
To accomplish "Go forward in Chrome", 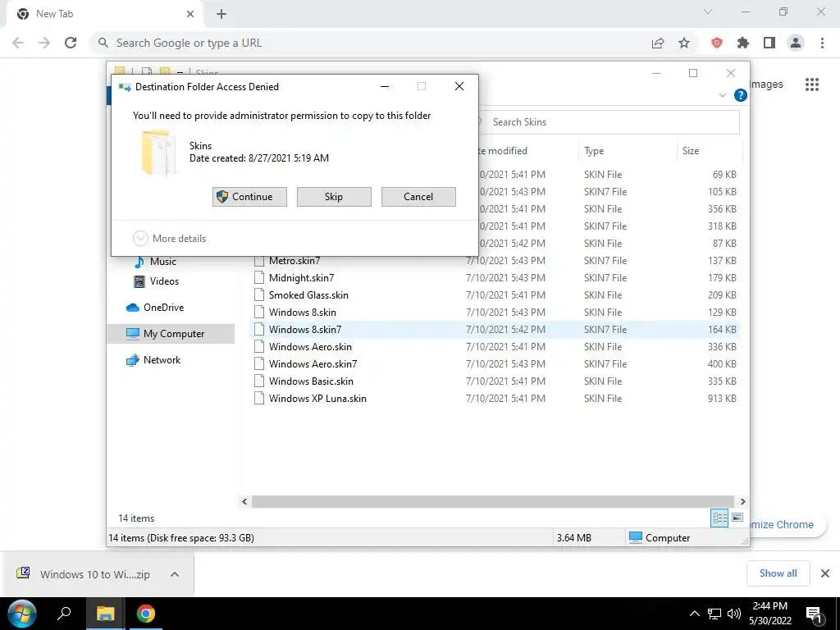I will click(x=44, y=43).
